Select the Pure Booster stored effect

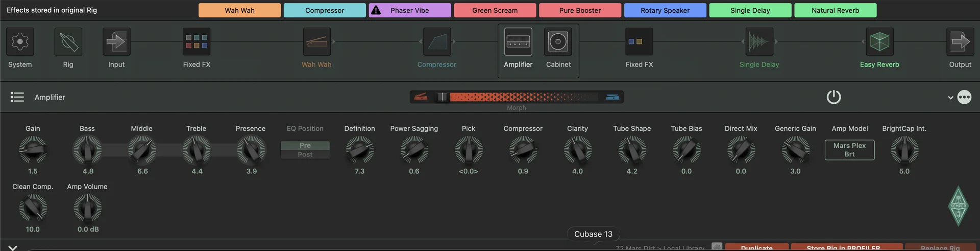(580, 10)
